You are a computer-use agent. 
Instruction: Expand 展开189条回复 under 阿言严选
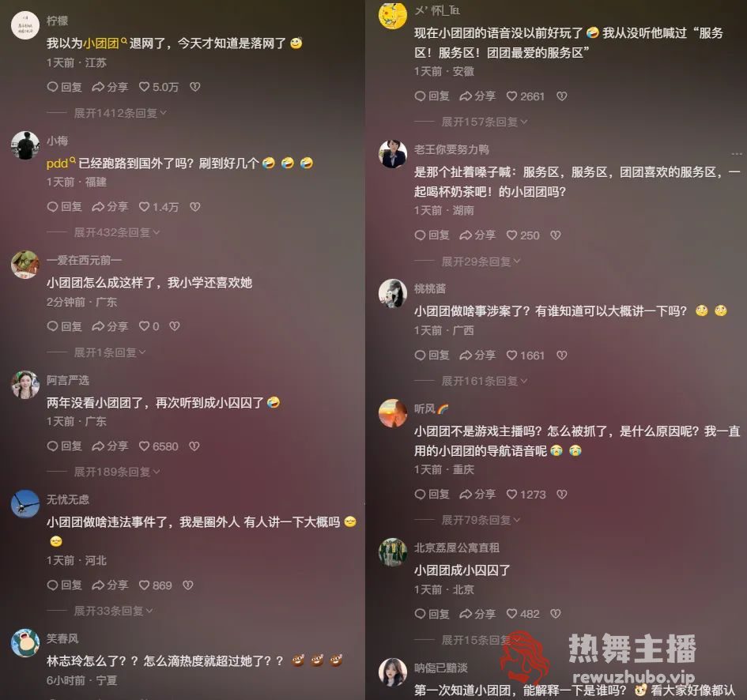click(117, 472)
